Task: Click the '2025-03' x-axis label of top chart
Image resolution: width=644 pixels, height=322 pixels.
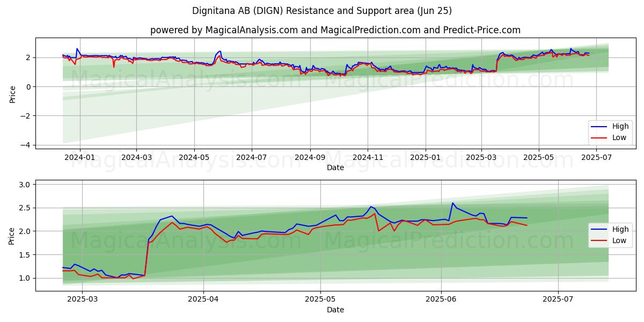Action: pos(481,158)
